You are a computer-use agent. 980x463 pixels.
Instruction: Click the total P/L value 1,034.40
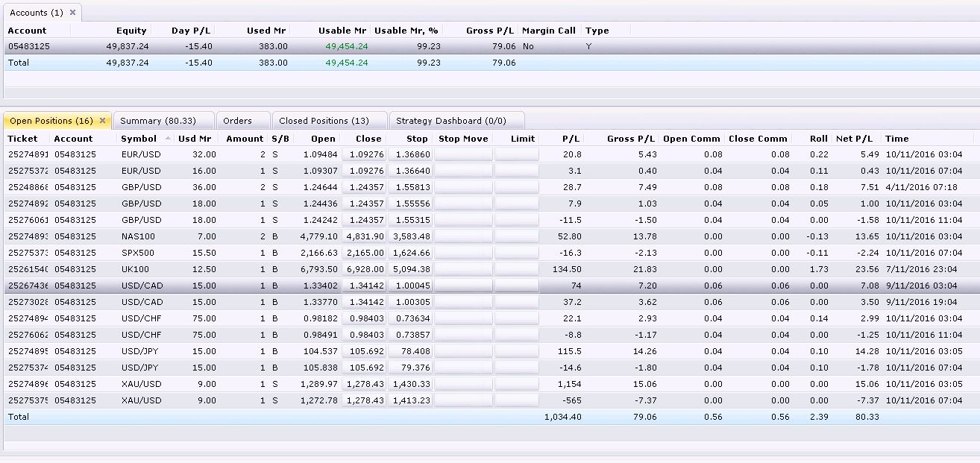(x=563, y=417)
